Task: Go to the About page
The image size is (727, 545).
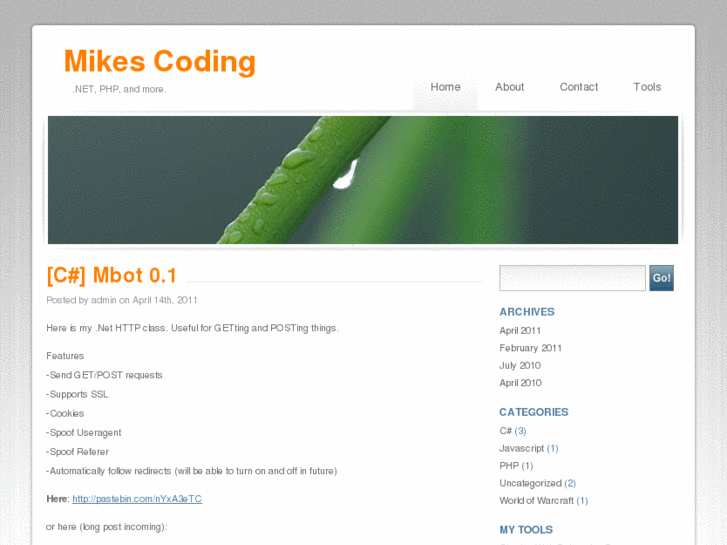Action: point(509,87)
